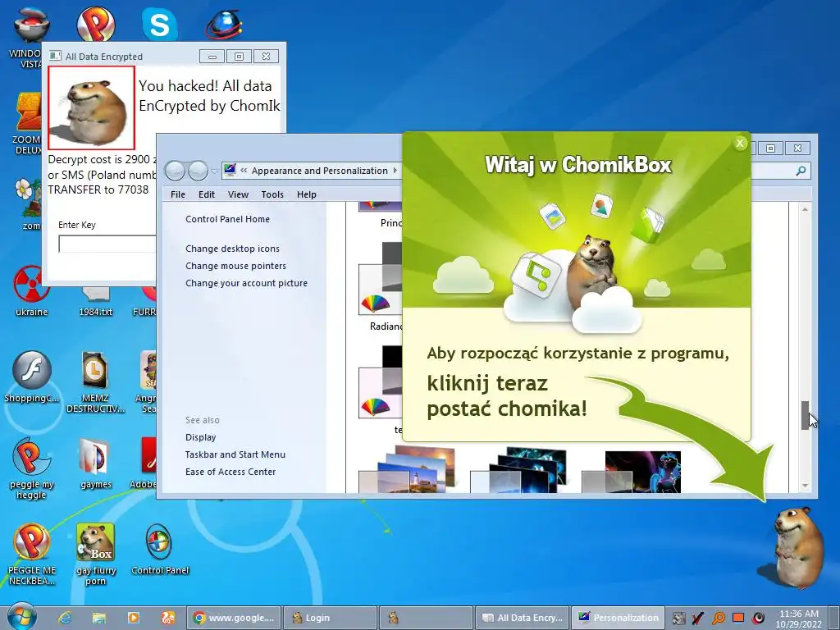The image size is (840, 630).
Task: Go to Control Panel Home link
Action: point(228,219)
